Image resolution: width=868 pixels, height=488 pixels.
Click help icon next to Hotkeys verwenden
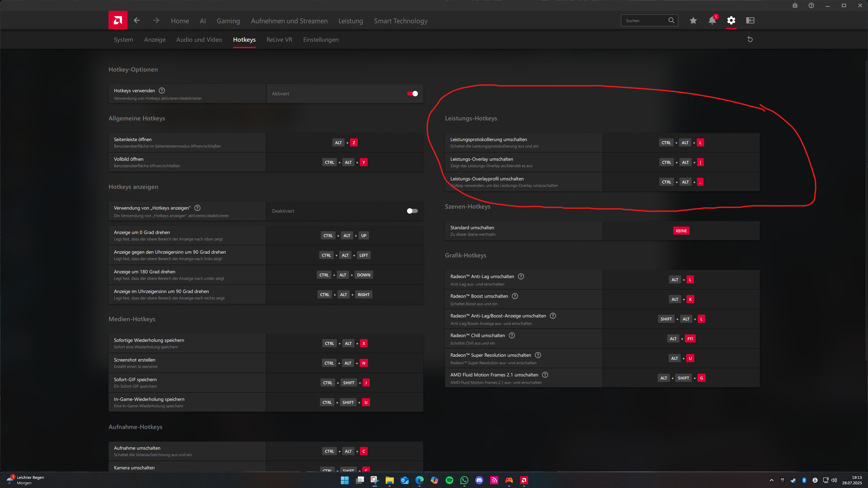[162, 91]
